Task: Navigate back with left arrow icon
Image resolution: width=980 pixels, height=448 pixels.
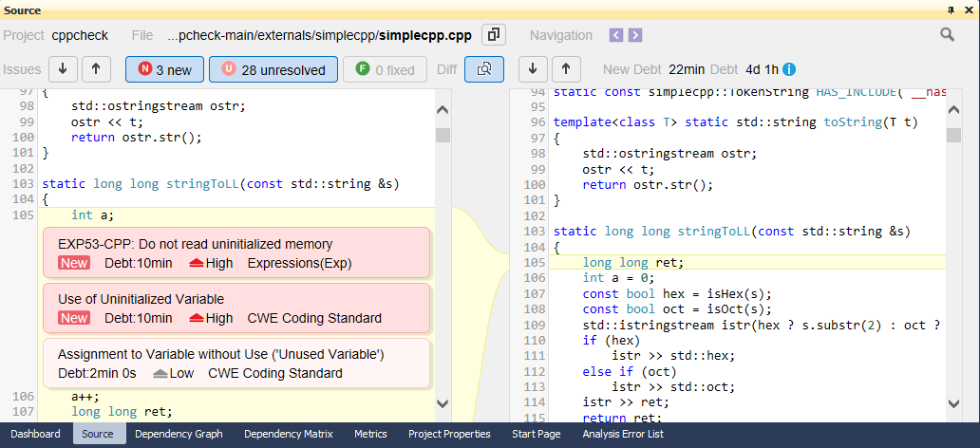Action: tap(616, 35)
